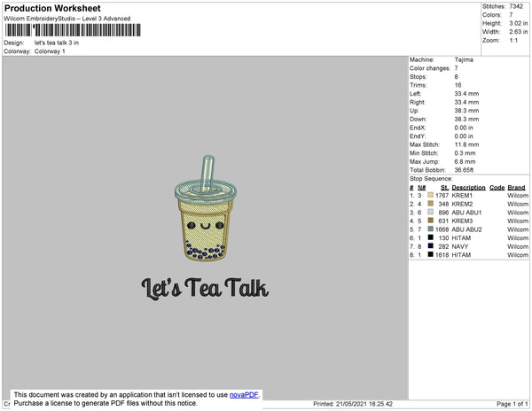Click the 'Left:' label
The height and width of the screenshot is (411, 532).
pyautogui.click(x=415, y=94)
